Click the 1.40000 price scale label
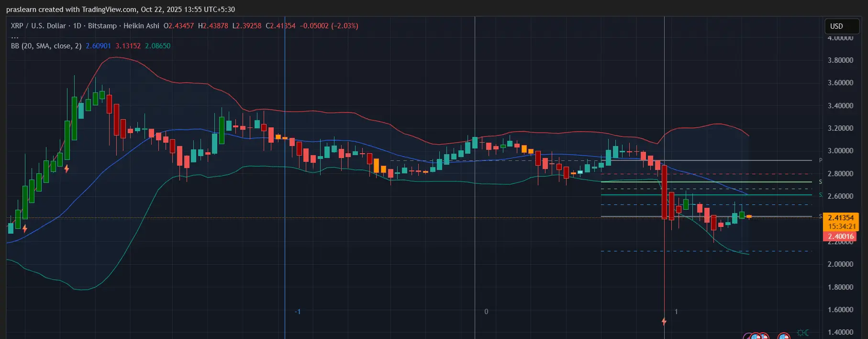Screen dimensions: 868x339 pyautogui.click(x=840, y=332)
